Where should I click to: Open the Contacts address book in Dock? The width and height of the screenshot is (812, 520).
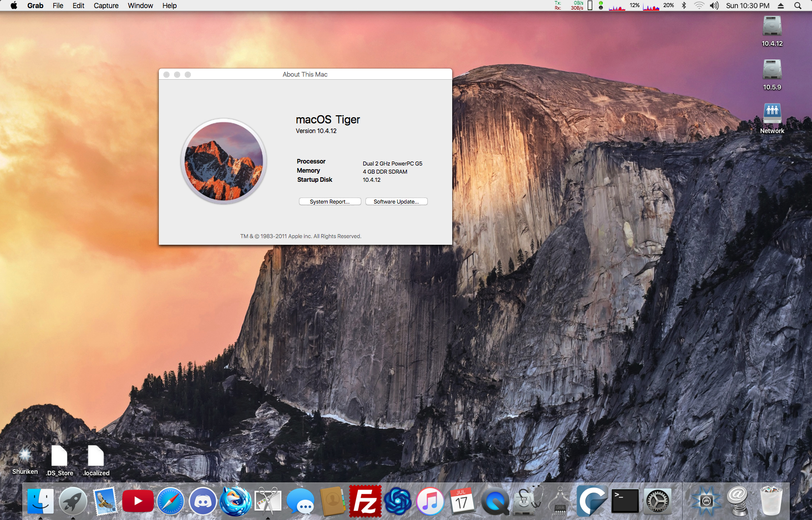pyautogui.click(x=333, y=501)
